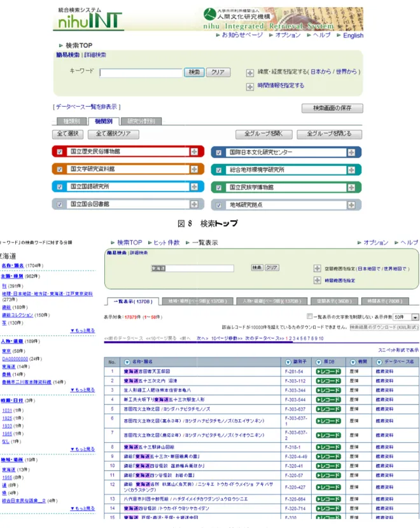Open the レコード button in row 14
This screenshot has width=420, height=528.
328,508
